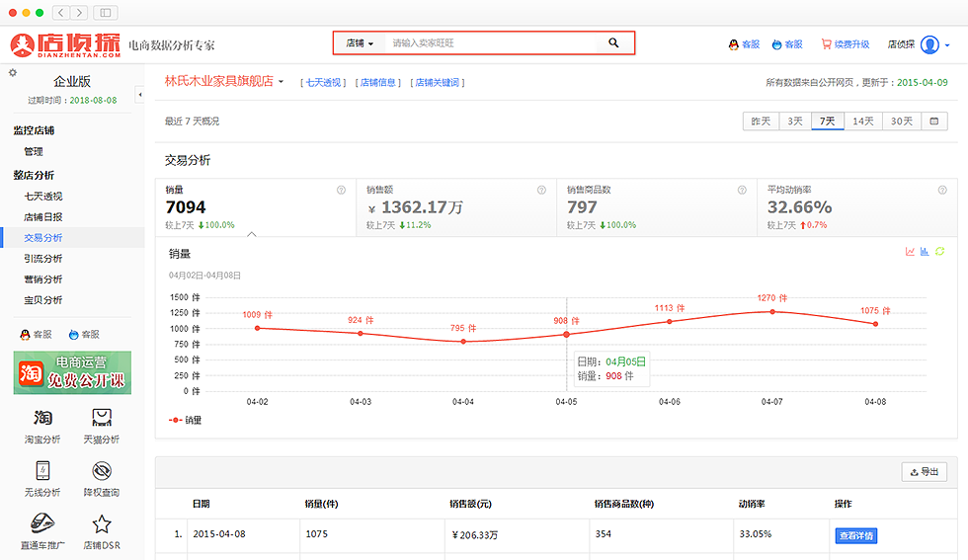The image size is (968, 560).
Task: Select the 销售额 metric tab
Action: click(x=455, y=207)
